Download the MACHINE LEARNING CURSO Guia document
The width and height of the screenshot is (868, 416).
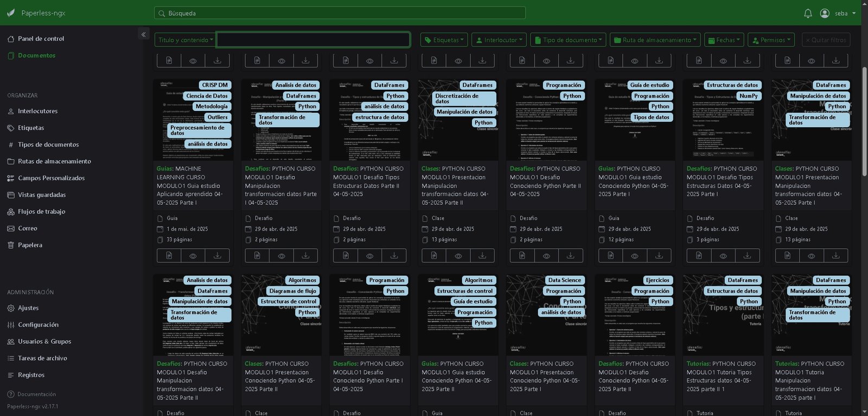217,255
